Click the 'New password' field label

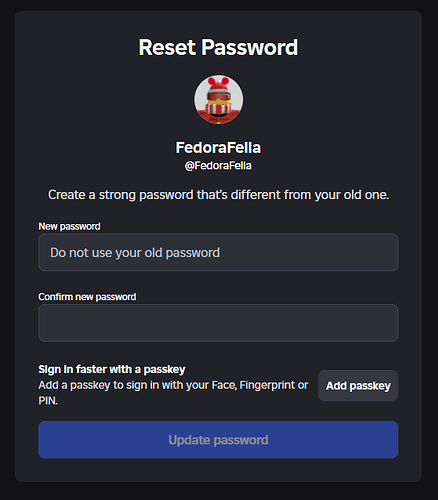pyautogui.click(x=69, y=226)
